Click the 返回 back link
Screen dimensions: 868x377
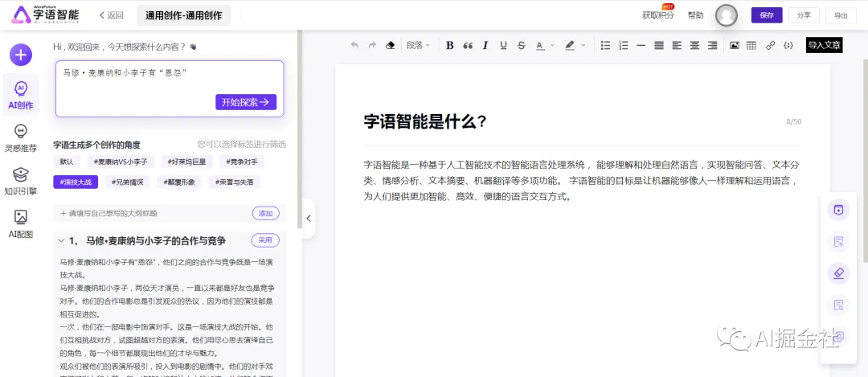pos(111,15)
